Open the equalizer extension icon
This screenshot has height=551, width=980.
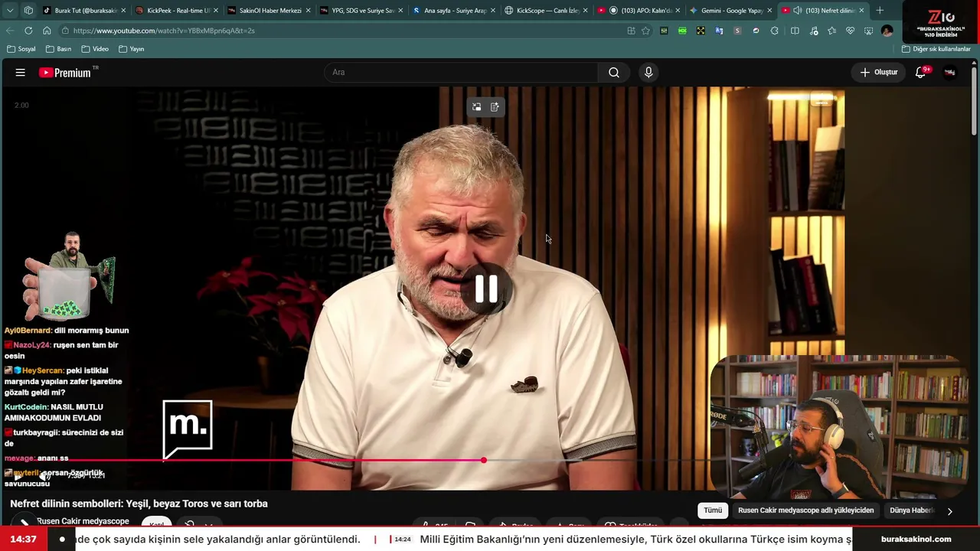tap(664, 31)
